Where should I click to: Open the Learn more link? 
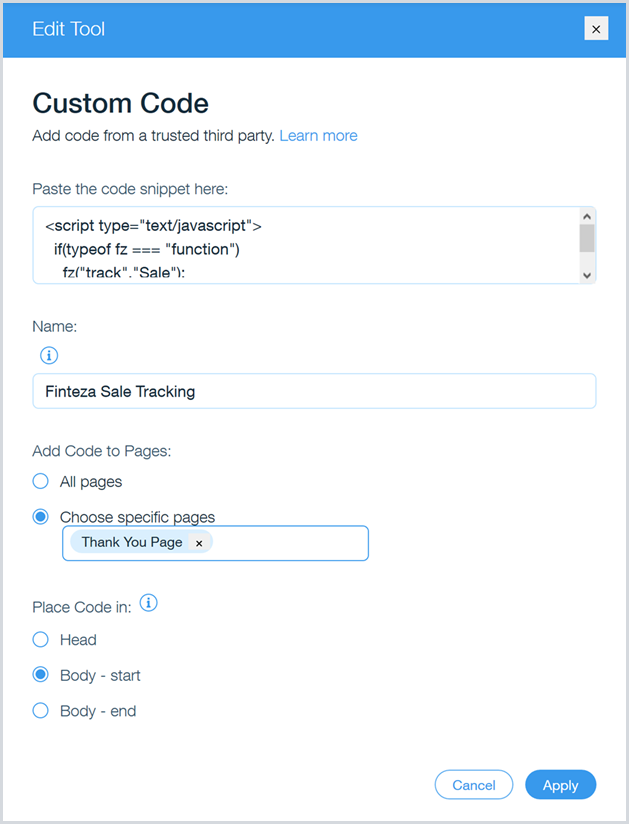coord(318,135)
